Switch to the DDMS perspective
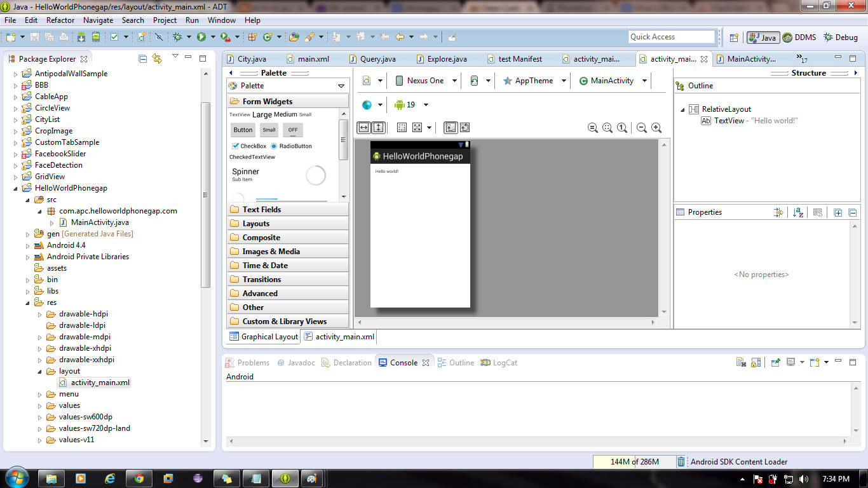The image size is (868, 488). click(x=799, y=37)
